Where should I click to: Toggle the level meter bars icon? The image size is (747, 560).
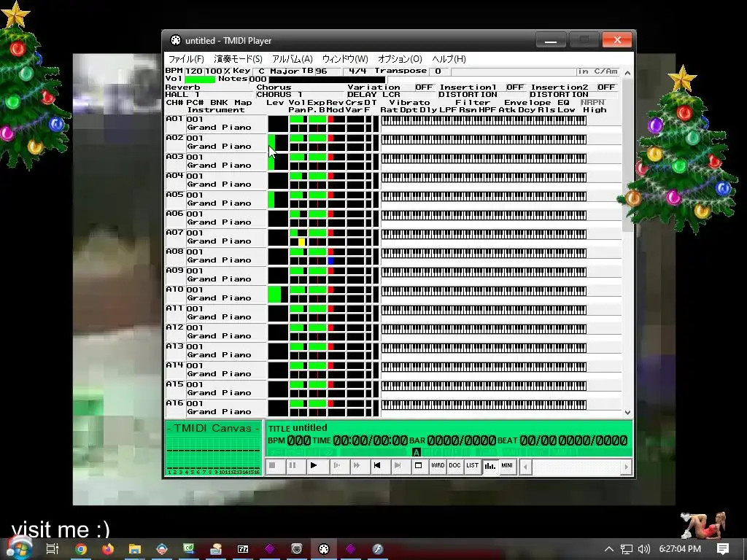point(489,466)
